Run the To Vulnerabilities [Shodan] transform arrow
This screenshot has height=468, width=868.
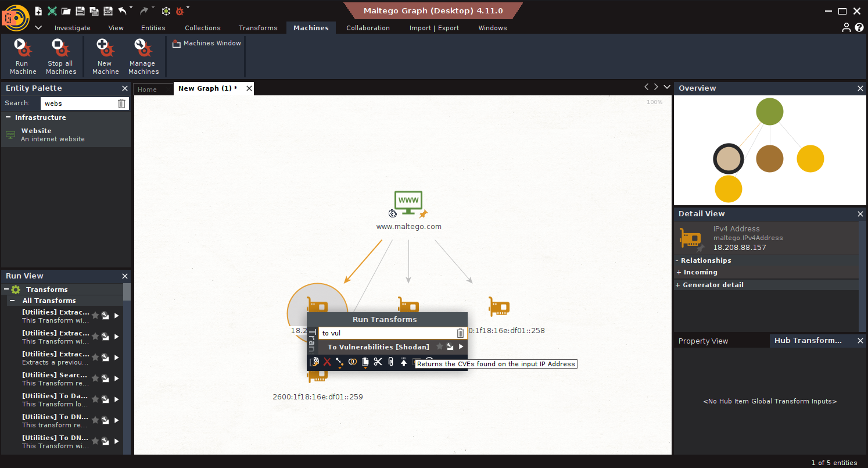461,347
